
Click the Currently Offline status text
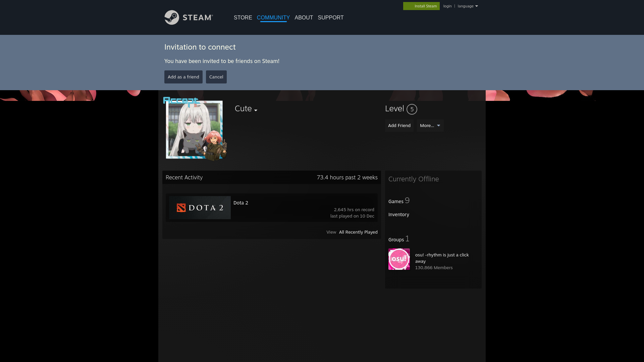[414, 179]
